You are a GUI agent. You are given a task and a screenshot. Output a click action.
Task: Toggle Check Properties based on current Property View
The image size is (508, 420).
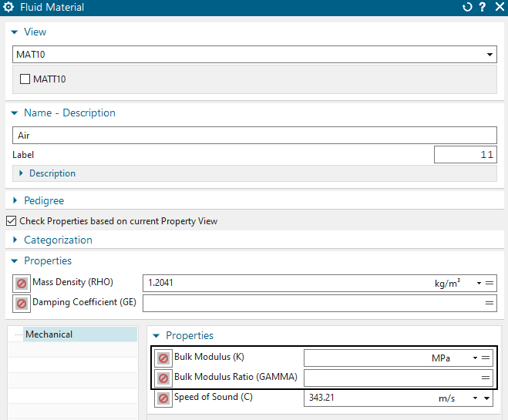click(x=11, y=221)
